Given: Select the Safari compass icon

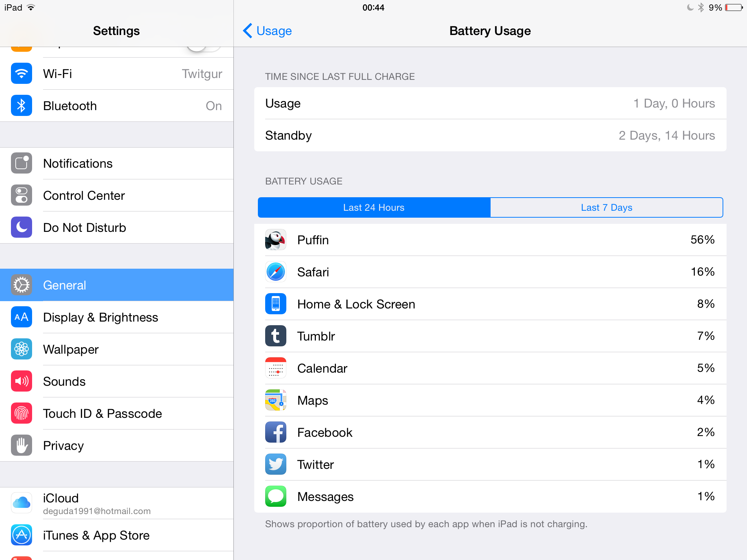Looking at the screenshot, I should pyautogui.click(x=276, y=272).
